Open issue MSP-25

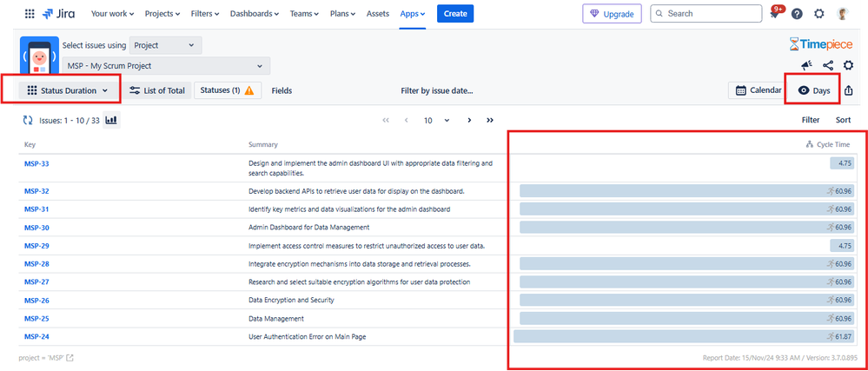(x=36, y=319)
